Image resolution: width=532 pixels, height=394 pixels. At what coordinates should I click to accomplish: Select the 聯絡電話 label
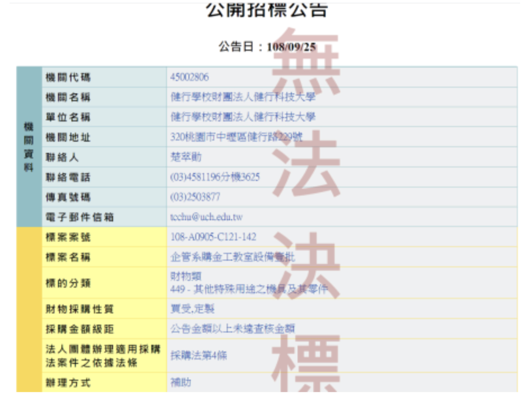tap(68, 178)
